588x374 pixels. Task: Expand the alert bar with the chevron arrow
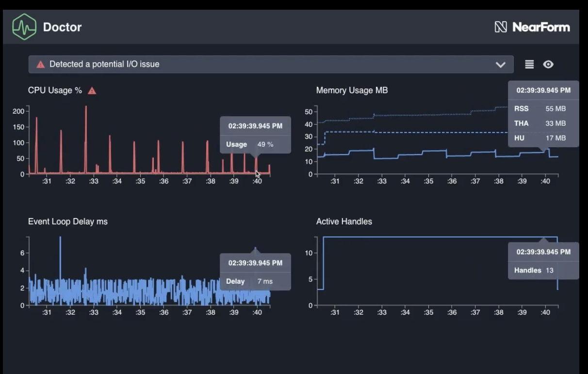[x=500, y=65]
